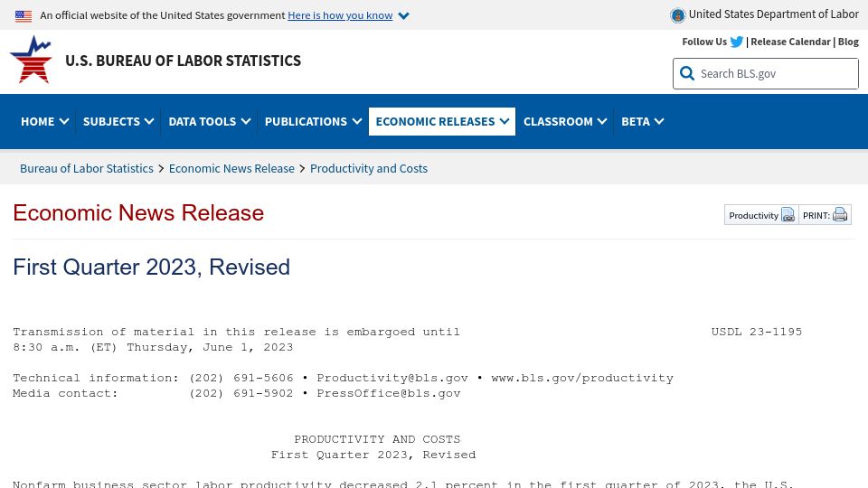Screen dimensions: 868x488
Task: Open the PUBLICATIONS dropdown menu
Action: coord(313,122)
